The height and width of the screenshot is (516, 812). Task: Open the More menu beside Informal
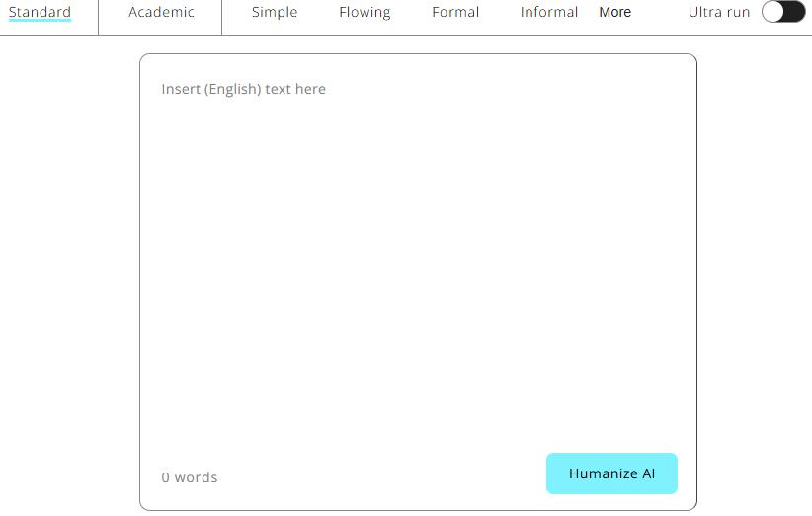tap(614, 13)
